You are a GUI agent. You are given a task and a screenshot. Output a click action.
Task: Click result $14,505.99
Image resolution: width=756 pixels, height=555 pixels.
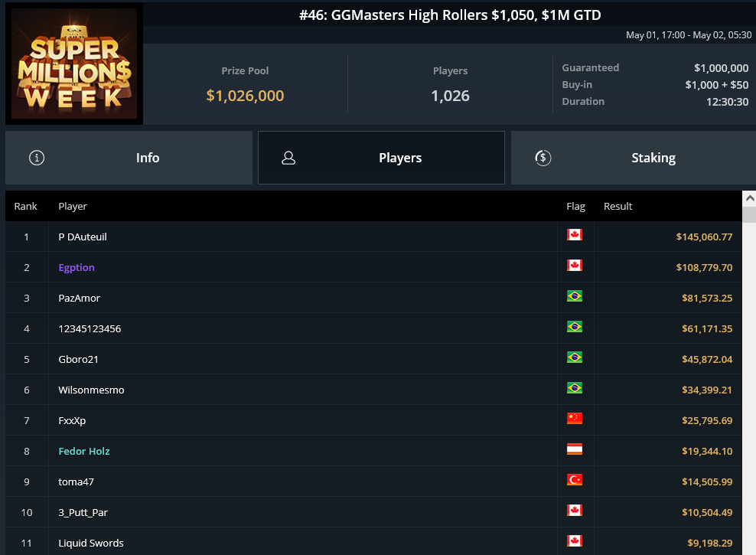coord(707,482)
